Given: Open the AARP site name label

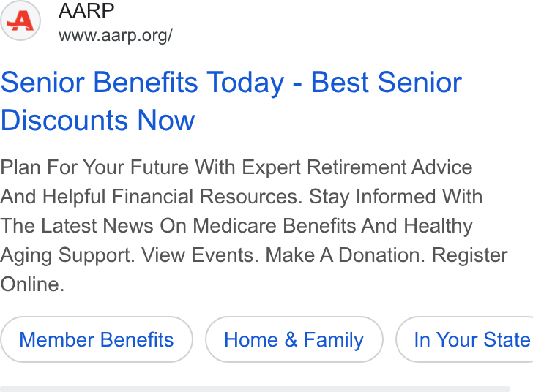Looking at the screenshot, I should (86, 10).
